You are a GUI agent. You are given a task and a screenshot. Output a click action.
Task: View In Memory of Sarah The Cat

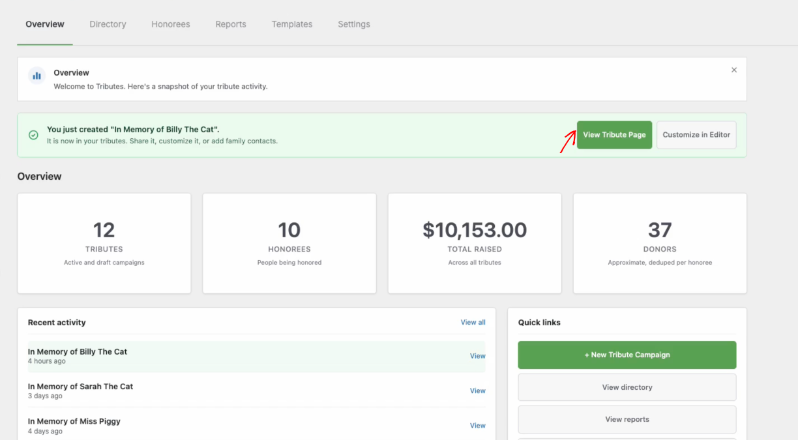point(477,391)
